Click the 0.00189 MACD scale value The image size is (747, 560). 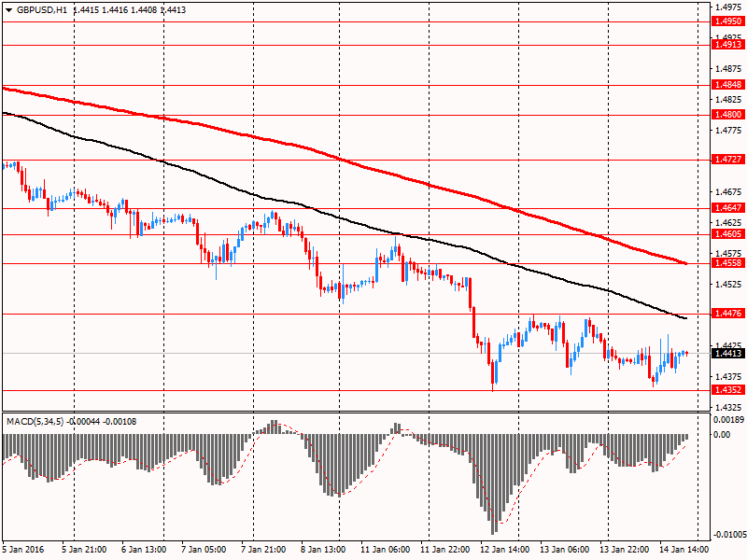click(729, 419)
